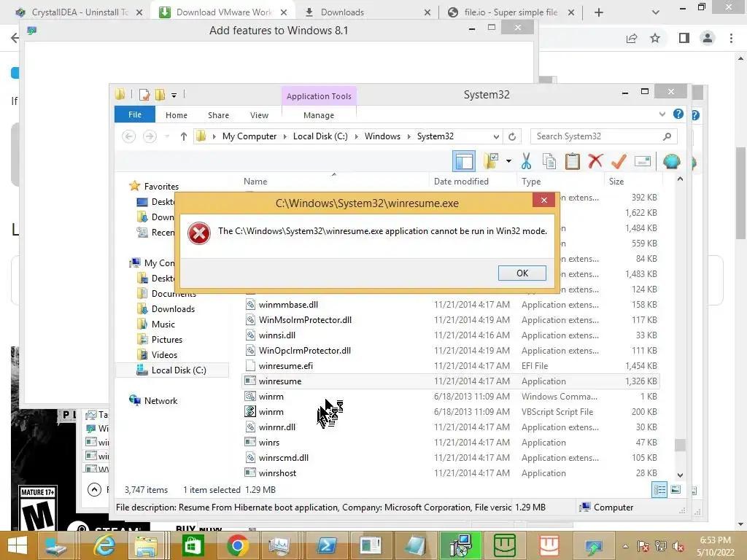Click the Paste clipboard icon in Explorer toolbar
Screen dimensions: 747x560
[572, 161]
